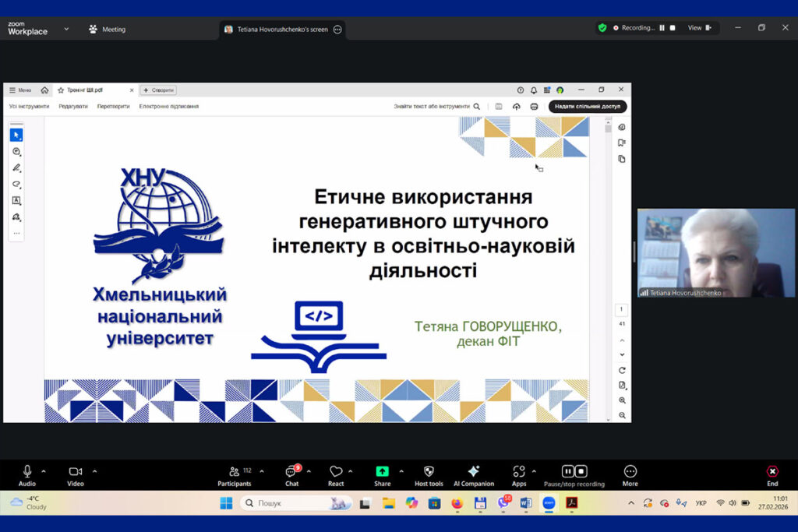Click the React heart icon
This screenshot has width=798, height=532.
click(336, 472)
